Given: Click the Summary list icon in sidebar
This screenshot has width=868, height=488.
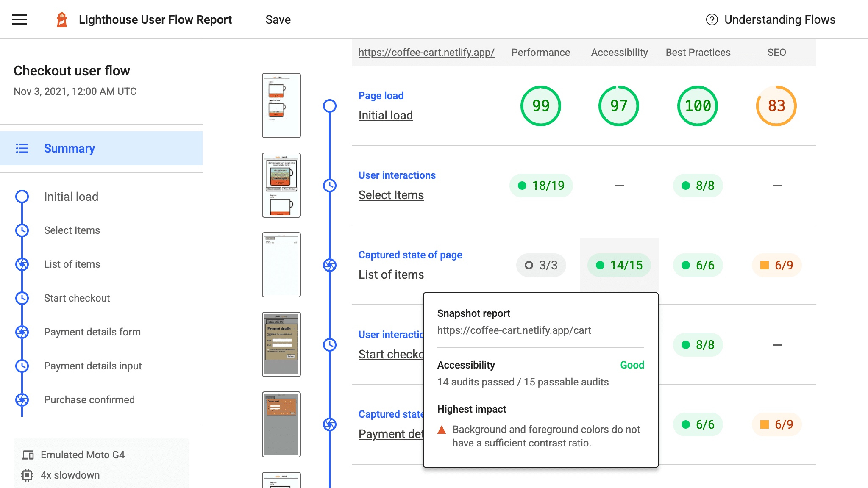Looking at the screenshot, I should click(22, 148).
